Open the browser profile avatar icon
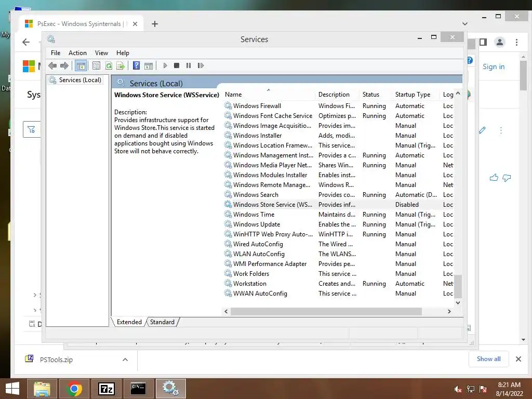This screenshot has width=532, height=399. click(499, 42)
